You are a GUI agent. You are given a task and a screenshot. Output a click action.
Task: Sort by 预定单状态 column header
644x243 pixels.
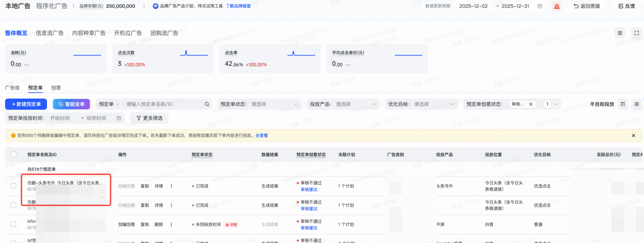pos(202,155)
